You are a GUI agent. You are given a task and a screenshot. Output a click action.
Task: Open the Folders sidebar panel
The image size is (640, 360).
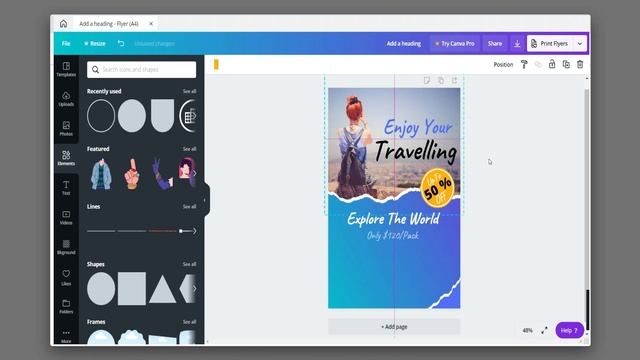coord(66,306)
